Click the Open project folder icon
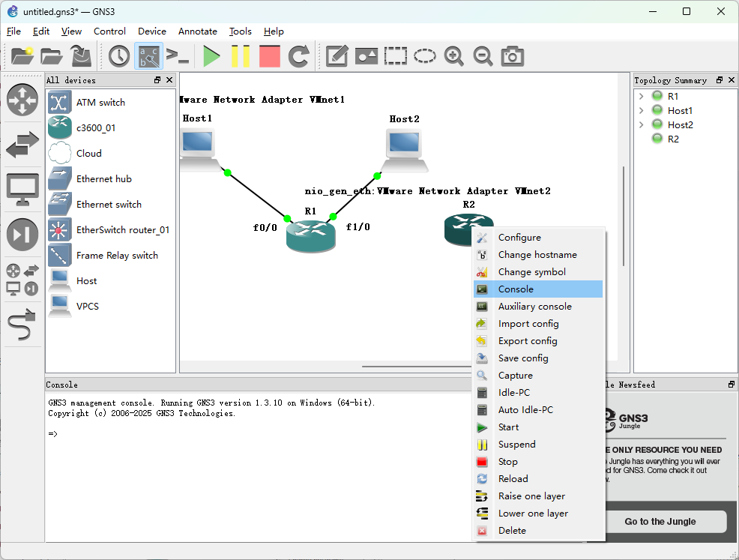This screenshot has width=739, height=560. pos(52,56)
